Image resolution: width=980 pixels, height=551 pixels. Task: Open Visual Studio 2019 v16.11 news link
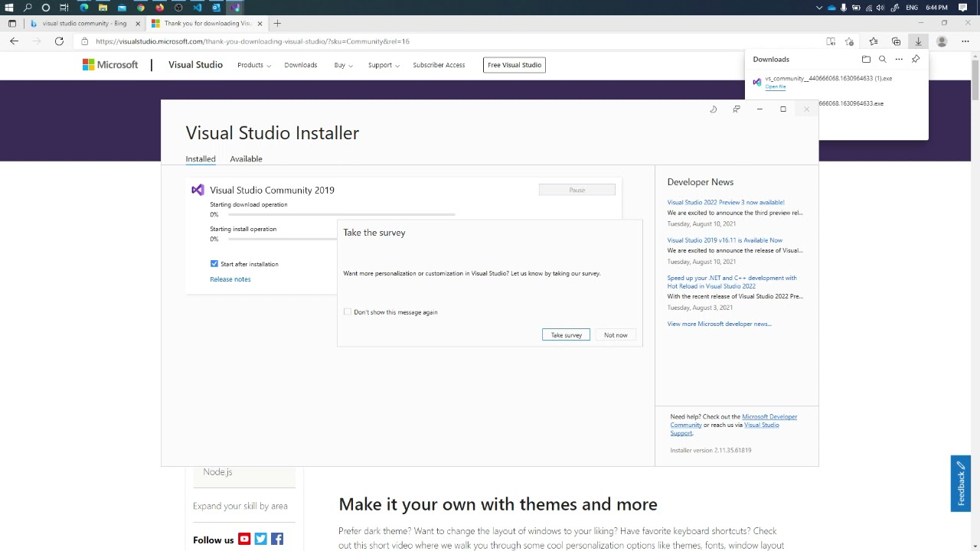point(725,240)
